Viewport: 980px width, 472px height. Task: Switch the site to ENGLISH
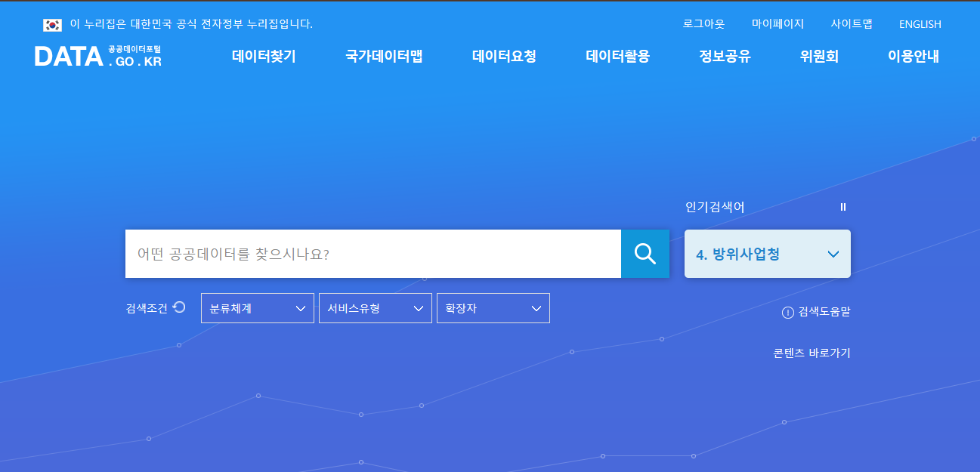coord(920,24)
